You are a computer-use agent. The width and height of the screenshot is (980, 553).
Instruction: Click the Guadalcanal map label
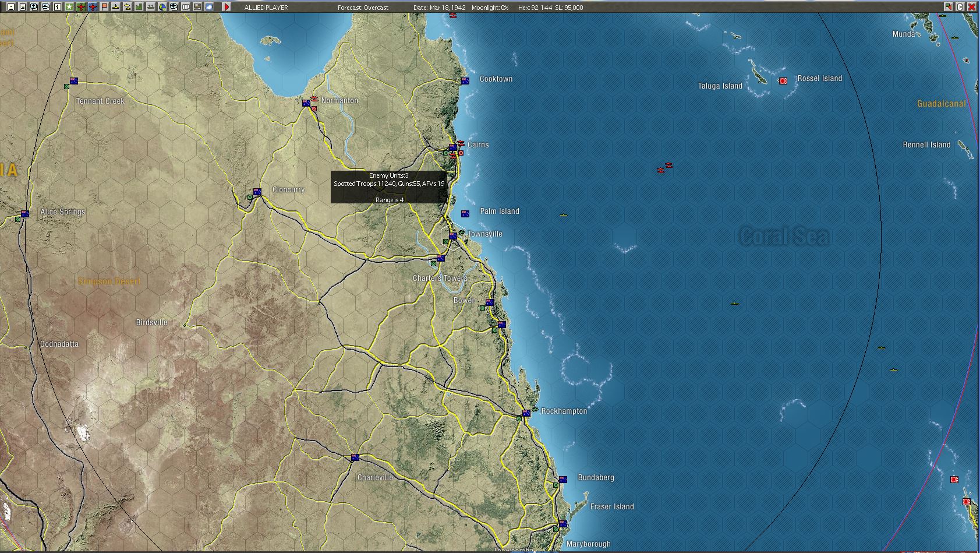pos(942,104)
